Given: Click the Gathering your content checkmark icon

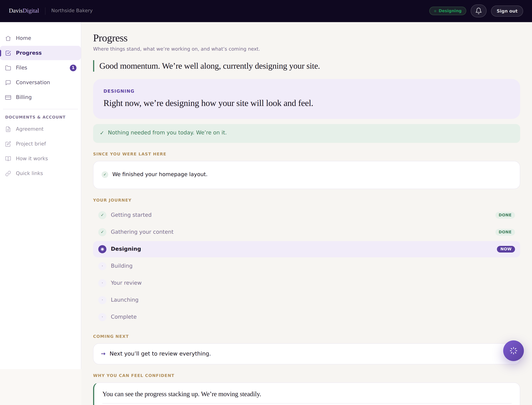Looking at the screenshot, I should pos(102,232).
